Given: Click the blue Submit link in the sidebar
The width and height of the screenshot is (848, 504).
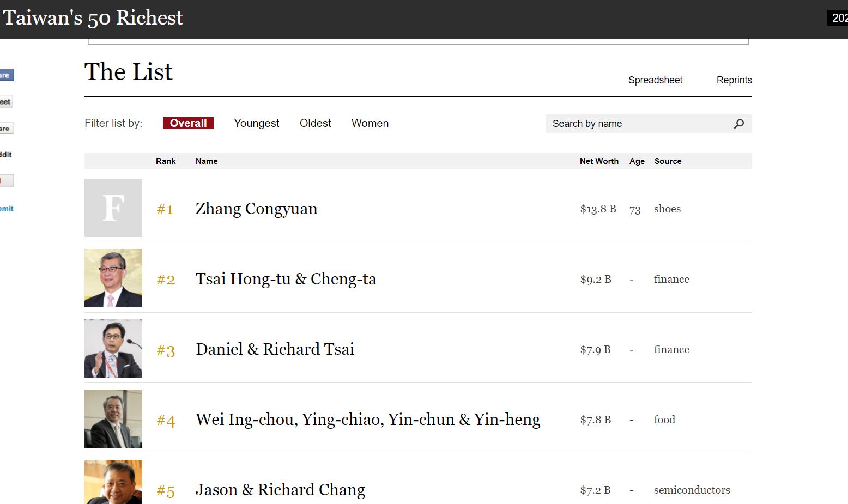Looking at the screenshot, I should pyautogui.click(x=7, y=209).
